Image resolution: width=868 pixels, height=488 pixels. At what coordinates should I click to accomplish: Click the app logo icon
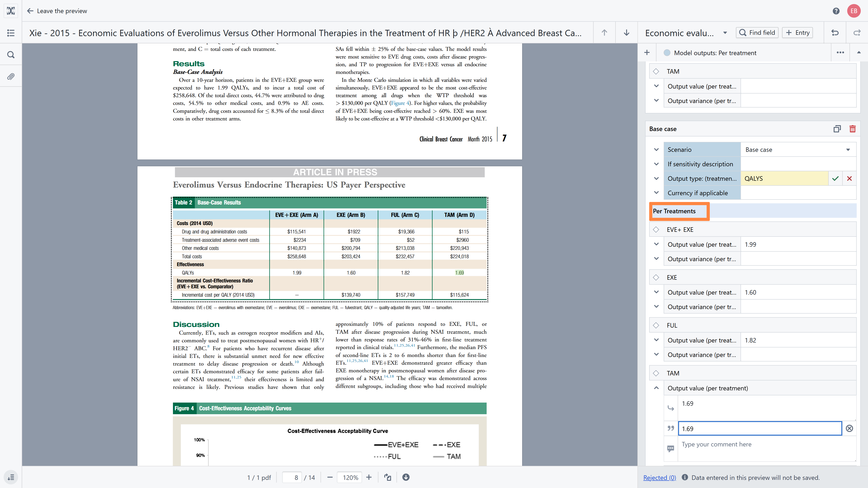[11, 11]
